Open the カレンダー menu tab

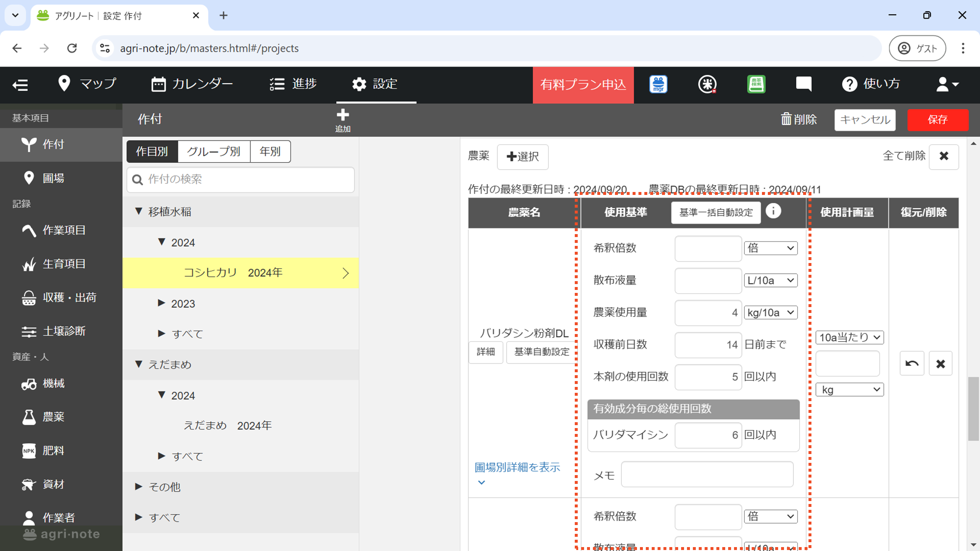click(x=192, y=84)
